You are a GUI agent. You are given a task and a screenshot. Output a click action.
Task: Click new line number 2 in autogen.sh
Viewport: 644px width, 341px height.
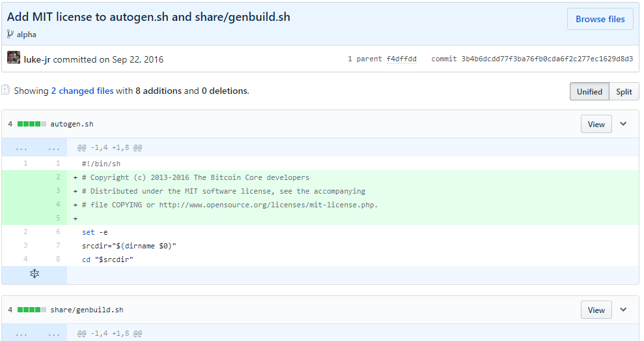(x=57, y=177)
